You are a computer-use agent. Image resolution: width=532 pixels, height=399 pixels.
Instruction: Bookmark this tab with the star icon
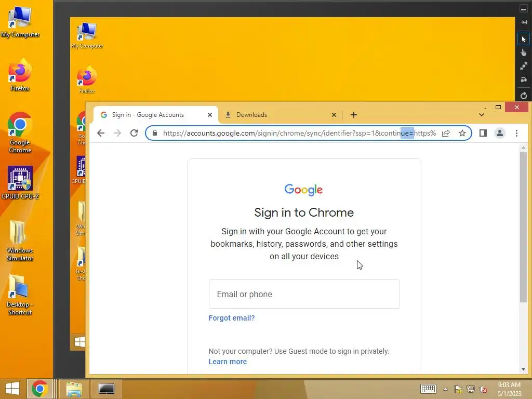pyautogui.click(x=462, y=133)
